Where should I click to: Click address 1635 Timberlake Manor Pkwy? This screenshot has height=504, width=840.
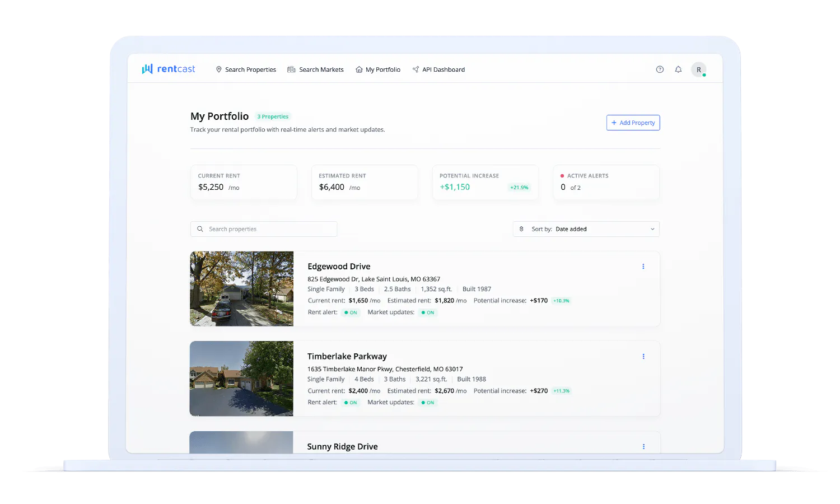[x=385, y=369]
